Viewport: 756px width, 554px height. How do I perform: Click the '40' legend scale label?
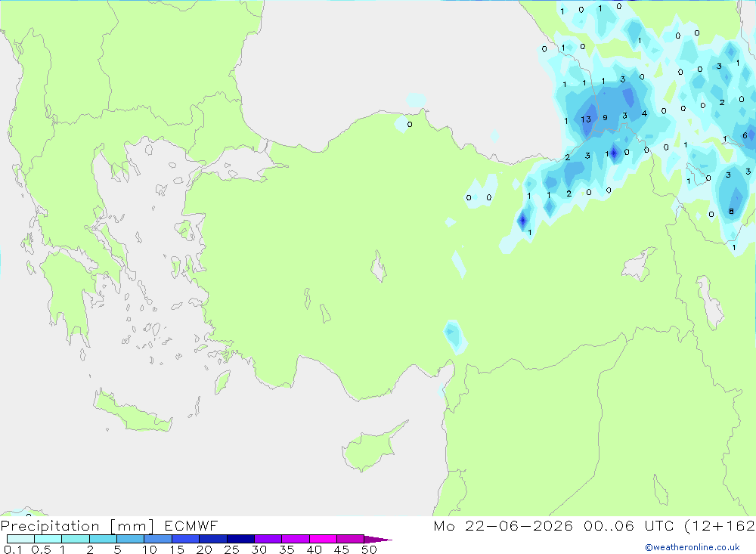tap(314, 549)
